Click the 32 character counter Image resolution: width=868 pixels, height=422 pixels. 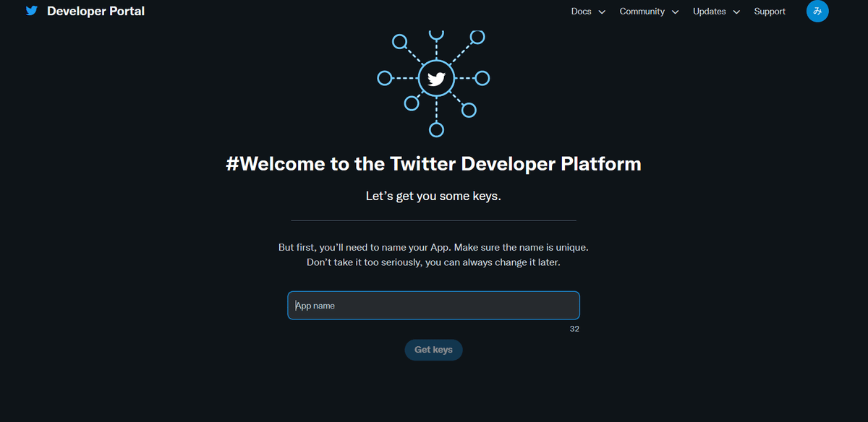coord(574,329)
